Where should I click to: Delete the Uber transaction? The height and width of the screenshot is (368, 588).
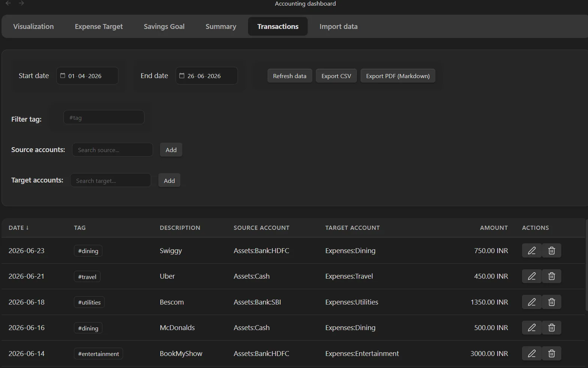click(552, 276)
